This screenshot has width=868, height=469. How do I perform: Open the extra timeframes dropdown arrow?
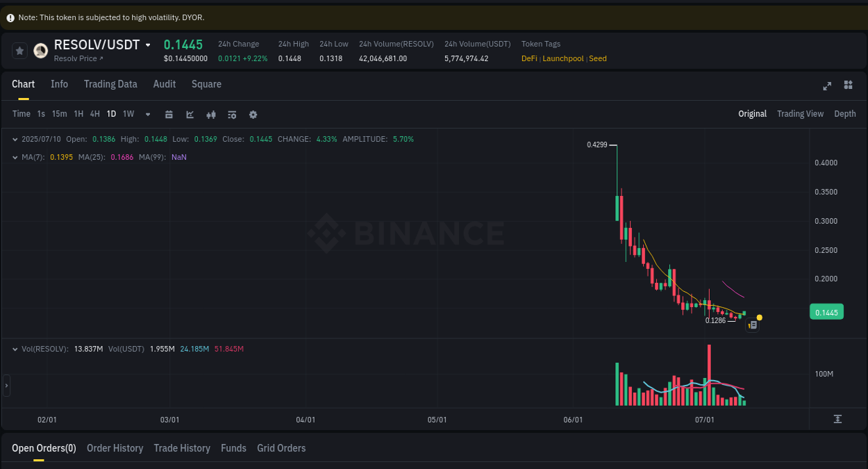[x=147, y=114]
